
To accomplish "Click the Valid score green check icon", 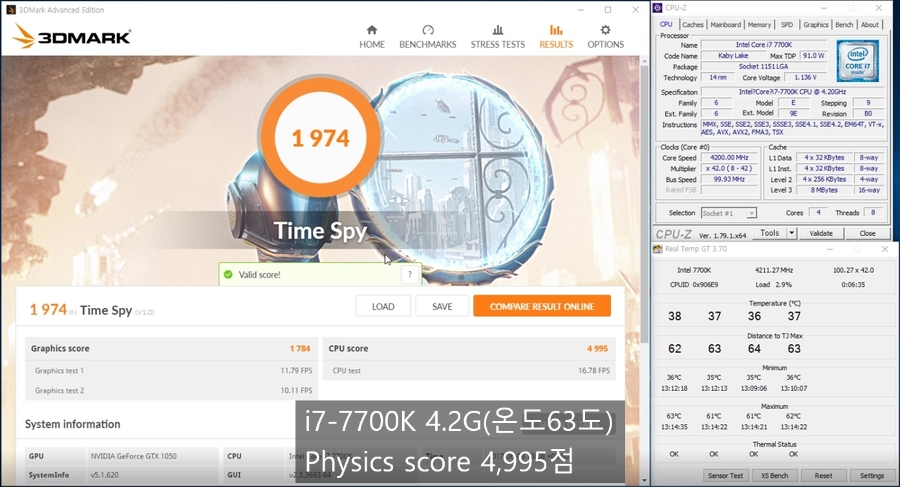I will click(228, 275).
